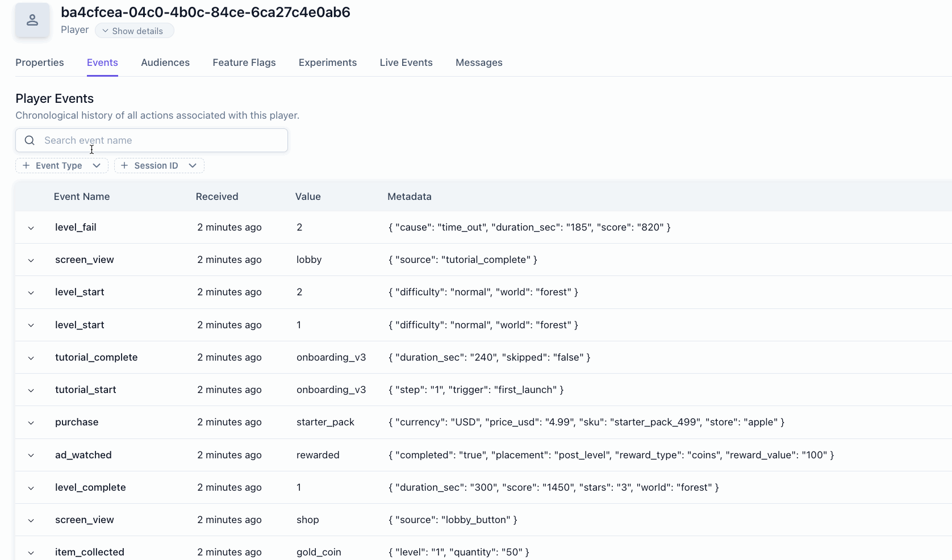Expand the item_collected event row
The image size is (952, 560).
(31, 553)
